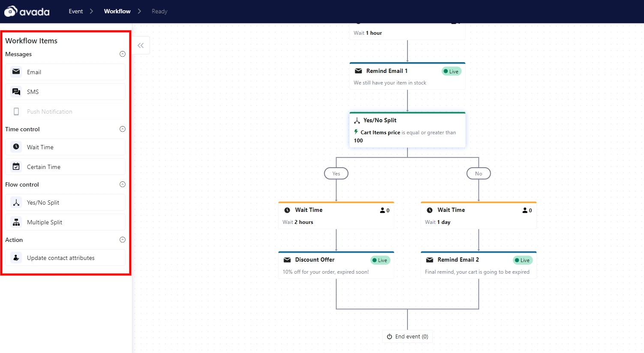Collapse the Flow control section
Screen dimensions: 644x353
point(123,184)
